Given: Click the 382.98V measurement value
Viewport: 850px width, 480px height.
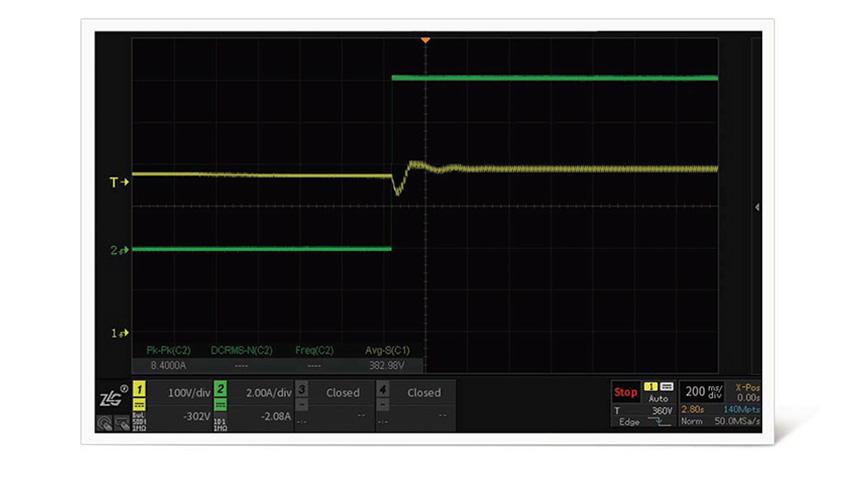Looking at the screenshot, I should click(x=387, y=366).
